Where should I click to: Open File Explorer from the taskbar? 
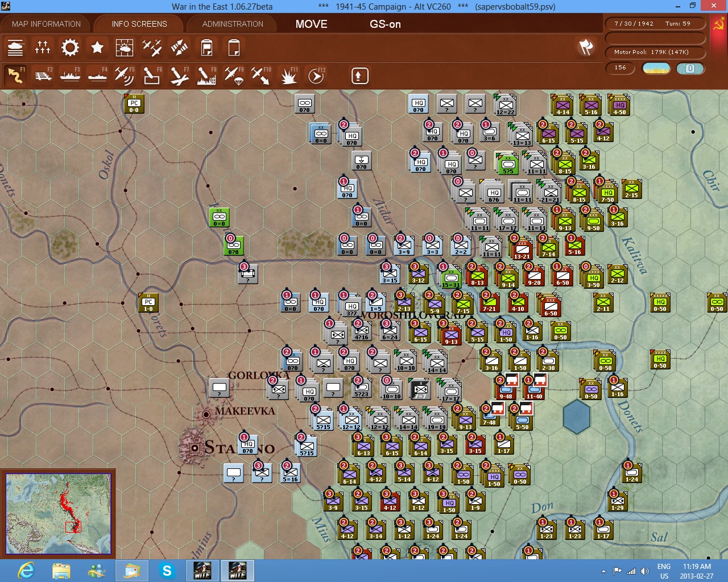point(61,571)
